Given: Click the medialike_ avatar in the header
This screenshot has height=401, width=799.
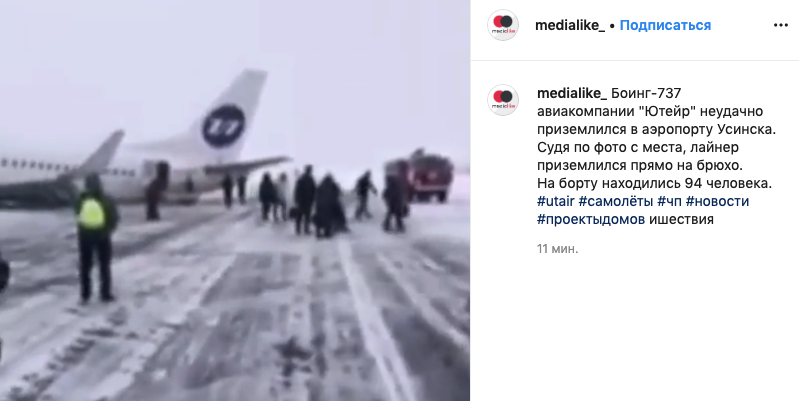Looking at the screenshot, I should [x=503, y=25].
